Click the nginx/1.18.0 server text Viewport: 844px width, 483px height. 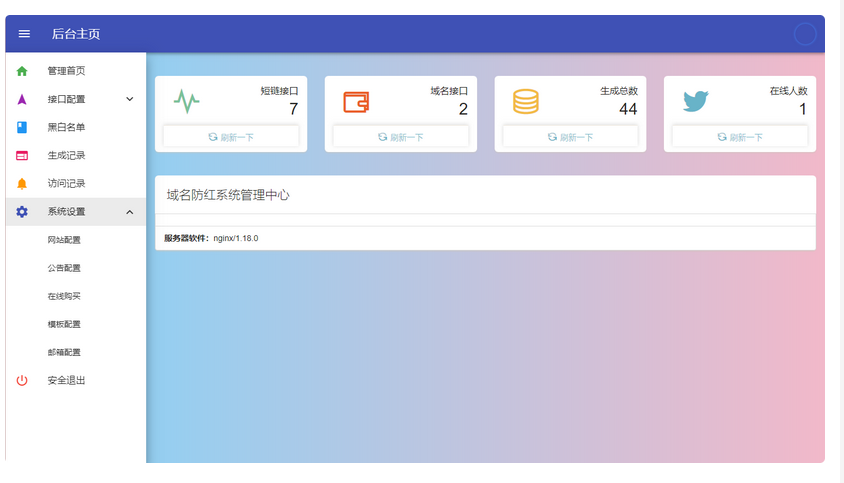pos(236,238)
